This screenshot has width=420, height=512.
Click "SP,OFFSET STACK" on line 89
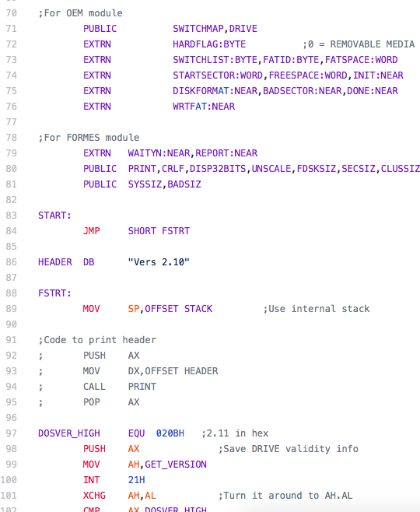tap(170, 309)
